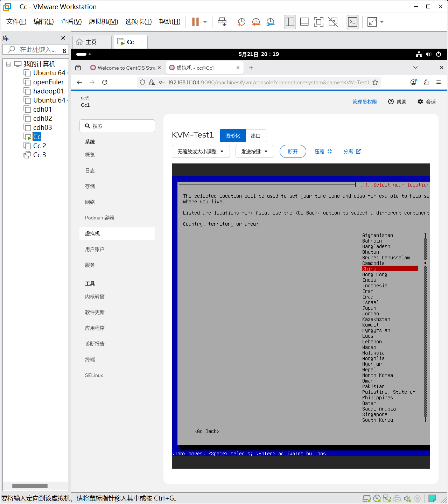The width and height of the screenshot is (448, 504).
Task: Select 图形化 graphical console
Action: coord(233,136)
